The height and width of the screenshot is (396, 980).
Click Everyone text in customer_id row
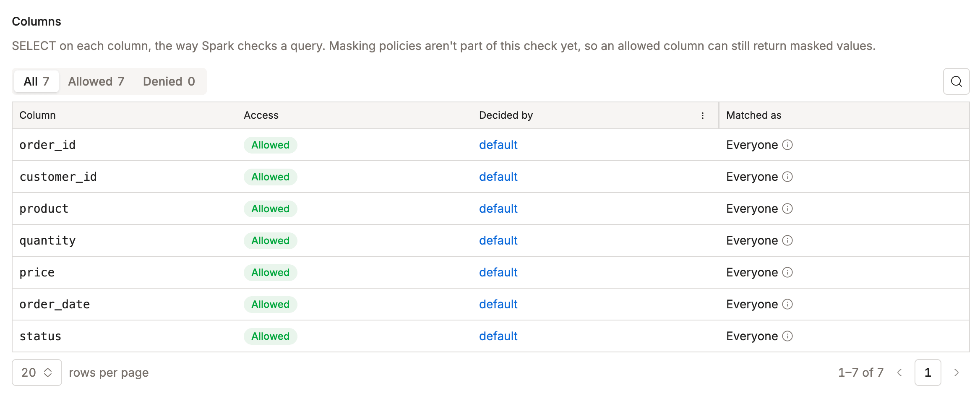pos(752,177)
